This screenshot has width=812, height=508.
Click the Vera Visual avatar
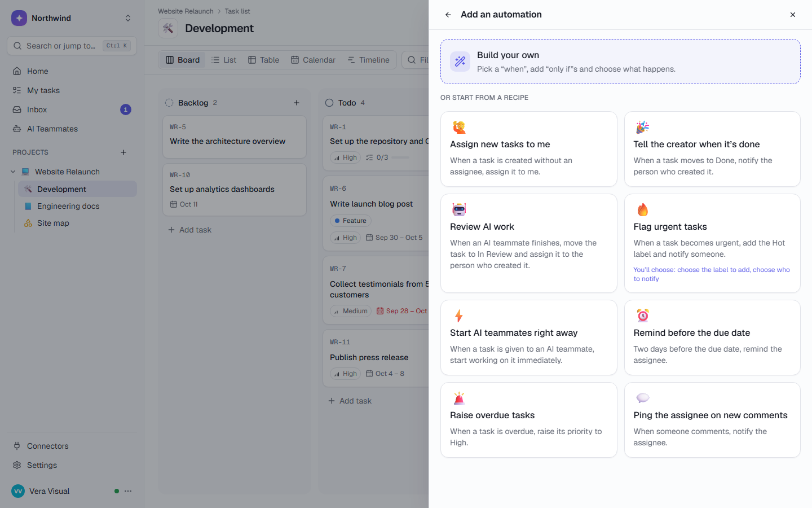tap(18, 491)
